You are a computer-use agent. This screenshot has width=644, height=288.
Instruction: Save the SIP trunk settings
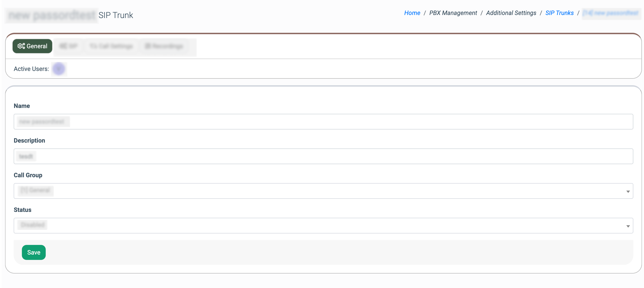click(x=34, y=252)
